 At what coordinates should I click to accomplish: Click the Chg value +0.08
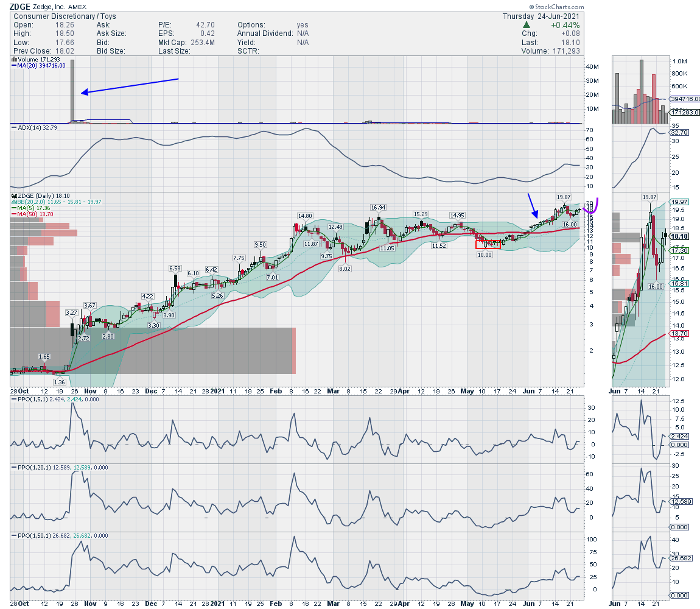pos(570,33)
